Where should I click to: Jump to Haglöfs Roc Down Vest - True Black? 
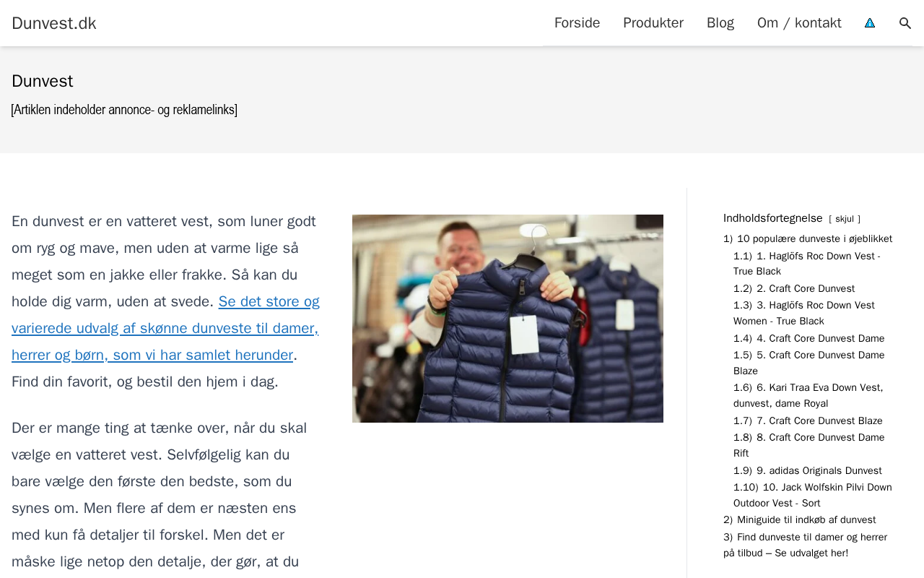pos(807,264)
